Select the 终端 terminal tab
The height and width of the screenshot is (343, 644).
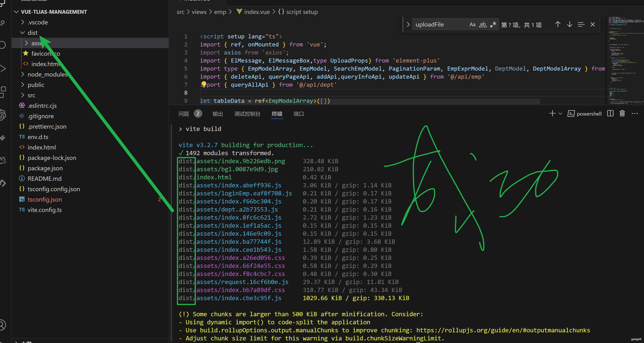[277, 114]
